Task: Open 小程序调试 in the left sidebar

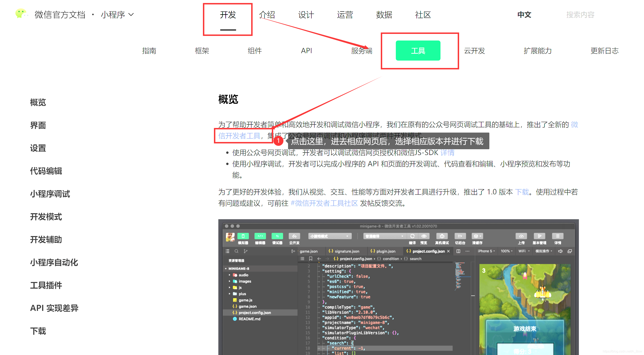Action: (x=50, y=194)
